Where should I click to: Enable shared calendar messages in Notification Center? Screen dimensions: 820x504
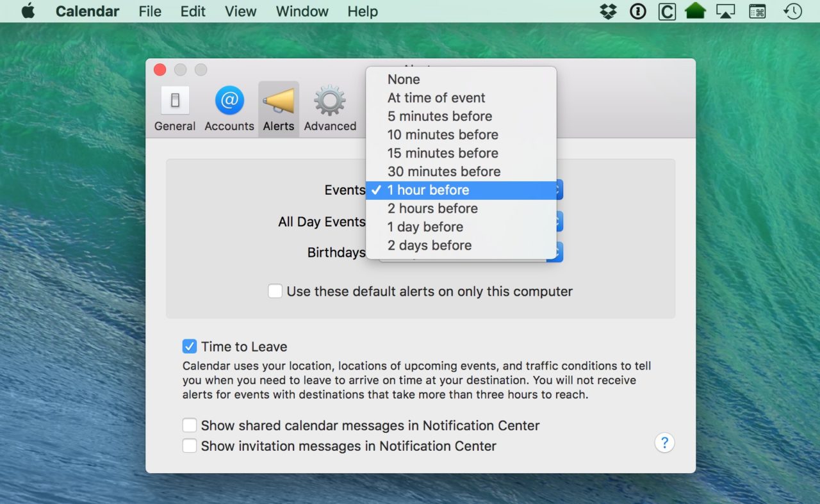pyautogui.click(x=189, y=425)
